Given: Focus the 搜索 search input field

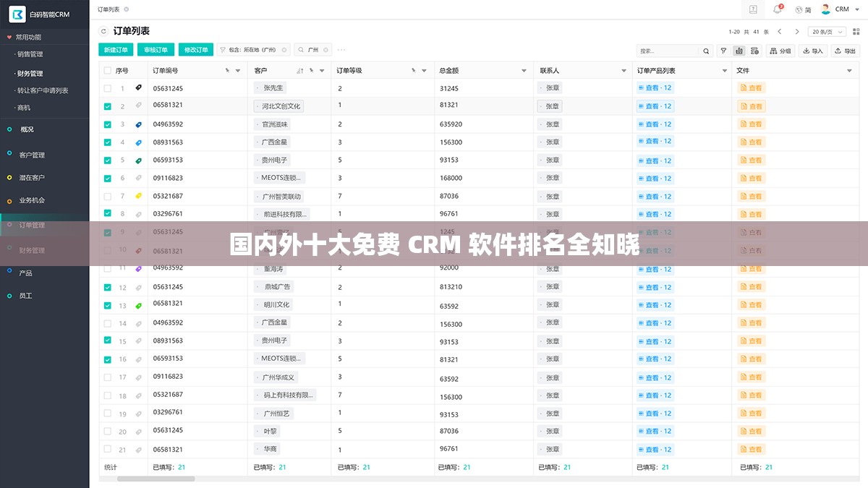Looking at the screenshot, I should [669, 51].
